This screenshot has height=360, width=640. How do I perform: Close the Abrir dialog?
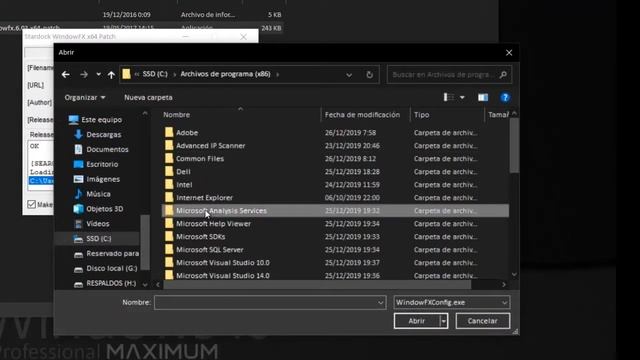click(x=509, y=53)
